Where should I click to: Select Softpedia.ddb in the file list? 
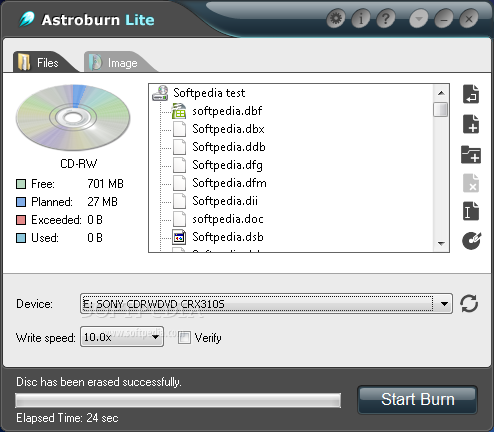[x=229, y=147]
